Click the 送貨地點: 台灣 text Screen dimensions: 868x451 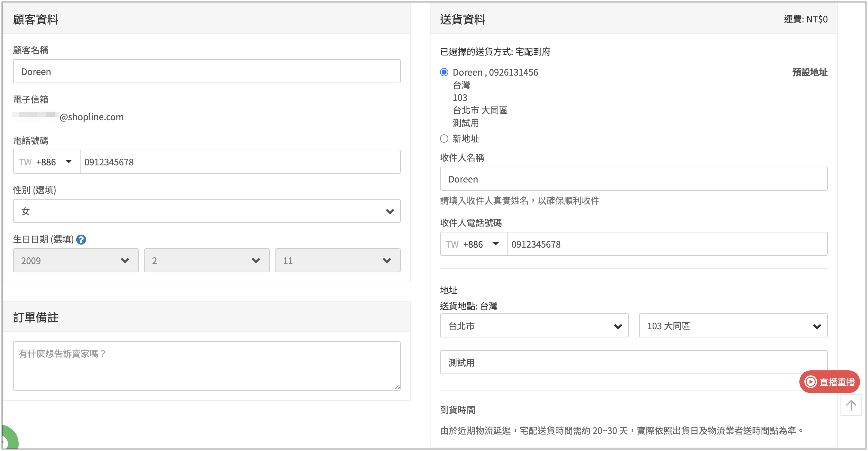click(468, 306)
